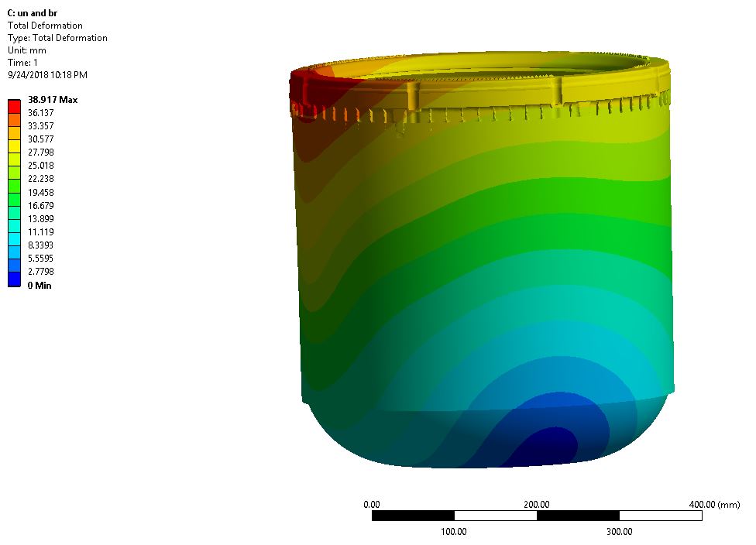Click the 'Time: 1' label
This screenshot has height=545, width=756.
tap(22, 63)
